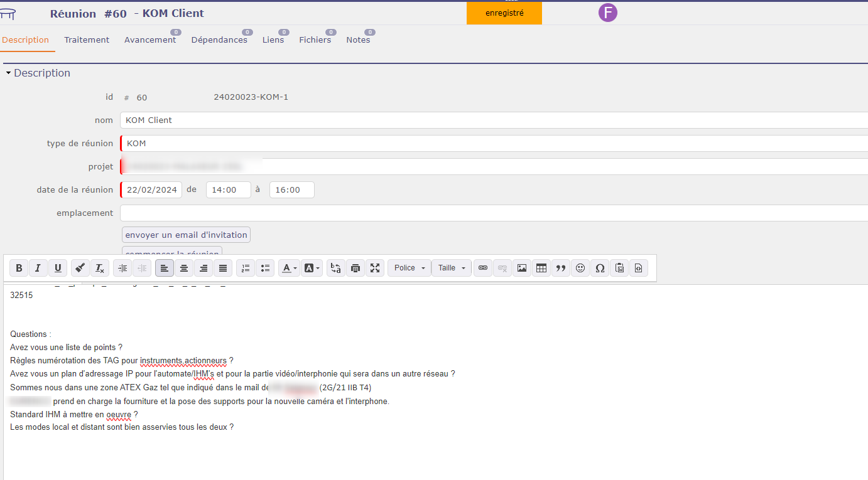The width and height of the screenshot is (868, 480).
Task: Click 'envoyer un email d'invitation' button
Action: coord(186,235)
